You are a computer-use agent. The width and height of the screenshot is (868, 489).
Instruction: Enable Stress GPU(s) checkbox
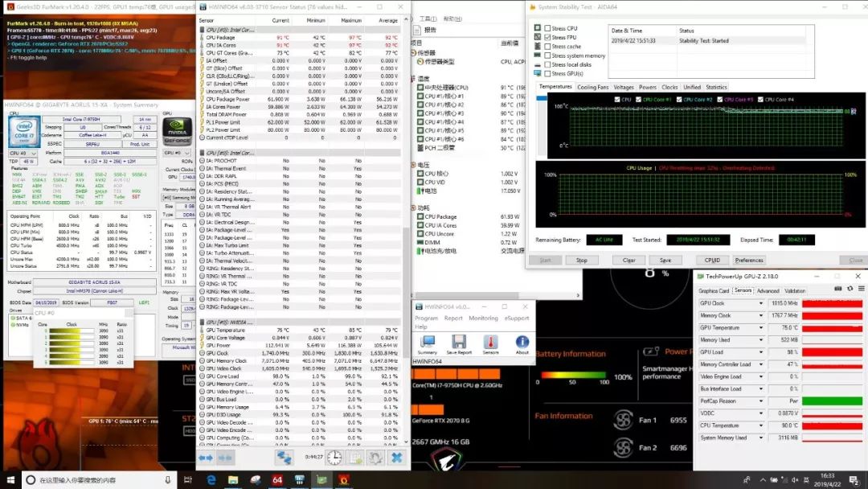[547, 73]
